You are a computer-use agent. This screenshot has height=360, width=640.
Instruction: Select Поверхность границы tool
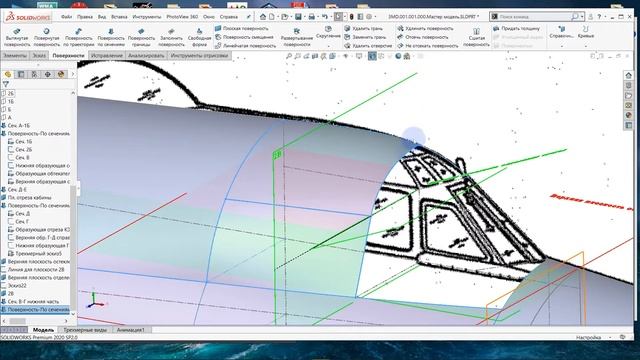pos(141,37)
